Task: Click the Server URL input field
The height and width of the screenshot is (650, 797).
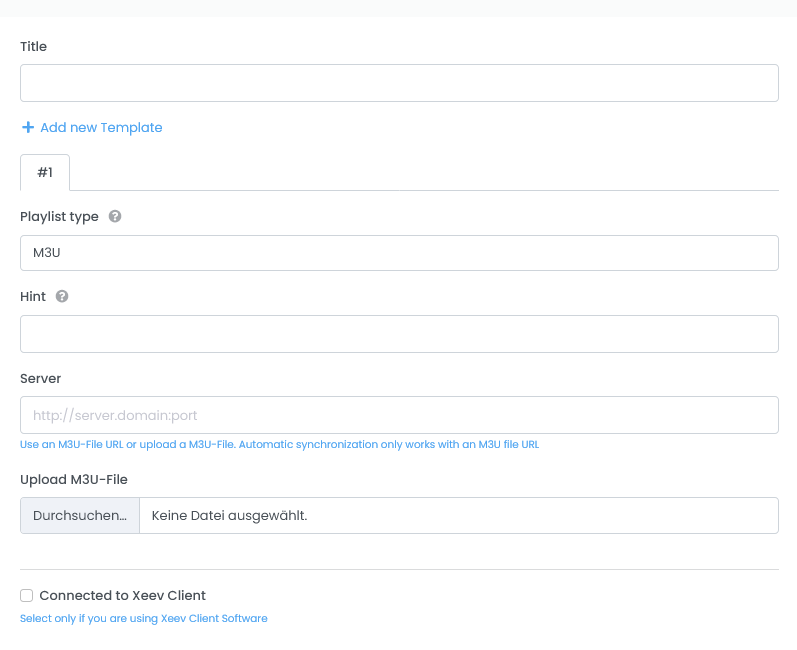Action: point(399,415)
